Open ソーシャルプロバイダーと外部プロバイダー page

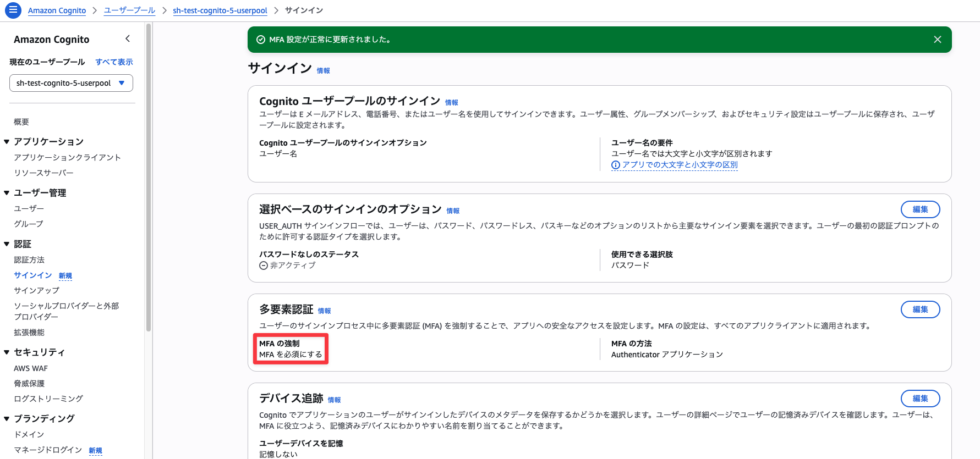[66, 311]
